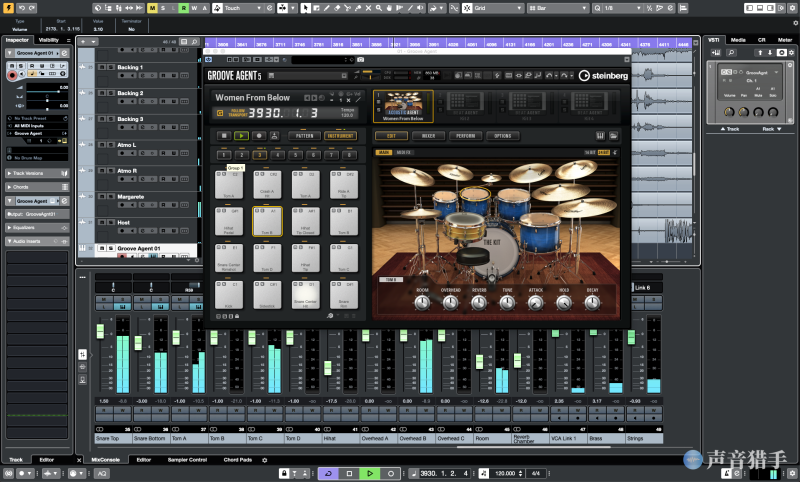Select the Draw pencil tool
This screenshot has height=482, width=800.
click(327, 8)
